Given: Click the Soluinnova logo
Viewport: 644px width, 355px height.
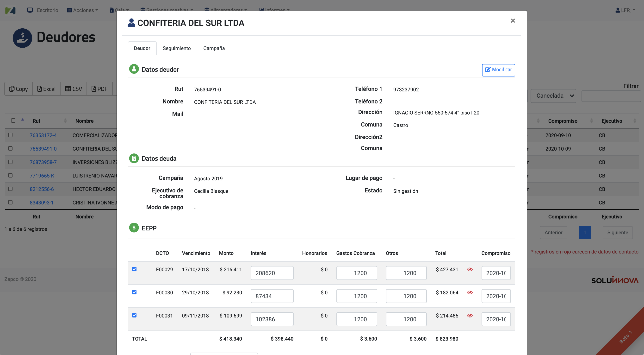Looking at the screenshot, I should click(615, 280).
